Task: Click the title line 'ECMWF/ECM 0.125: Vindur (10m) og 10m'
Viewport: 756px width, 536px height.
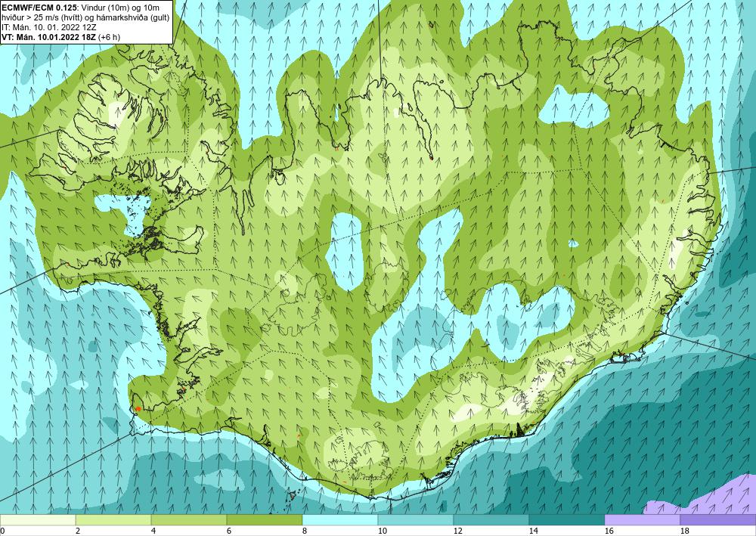Action: point(81,8)
